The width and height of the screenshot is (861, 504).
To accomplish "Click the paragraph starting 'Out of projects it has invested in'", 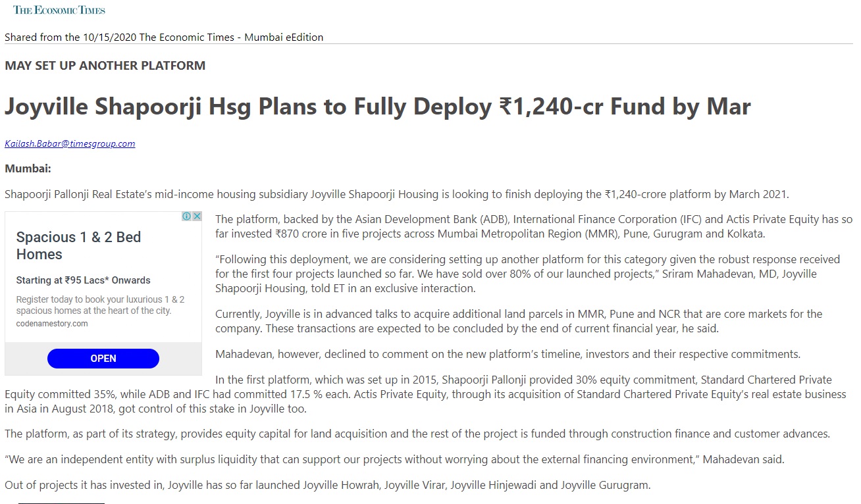I will click(x=327, y=486).
